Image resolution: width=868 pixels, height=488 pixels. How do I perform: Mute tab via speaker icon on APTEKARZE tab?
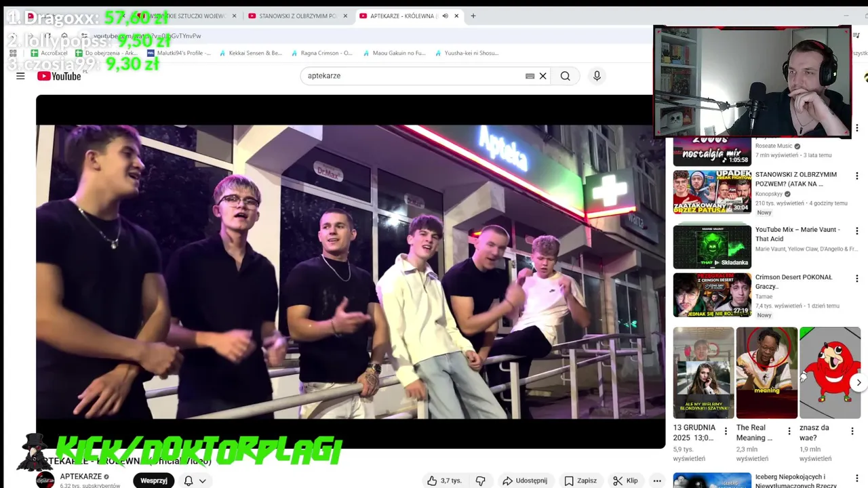tap(445, 16)
